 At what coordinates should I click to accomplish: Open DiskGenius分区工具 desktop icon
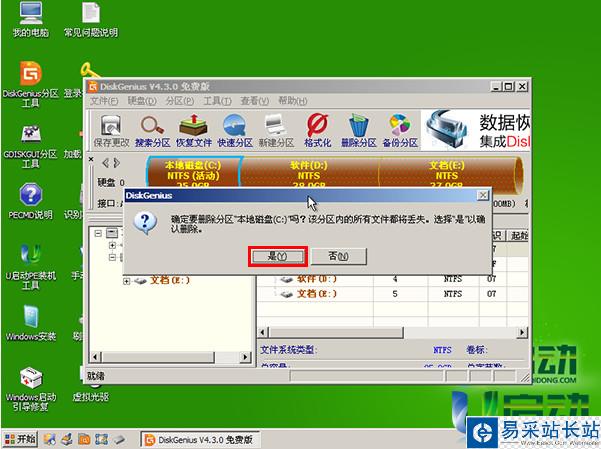point(31,84)
